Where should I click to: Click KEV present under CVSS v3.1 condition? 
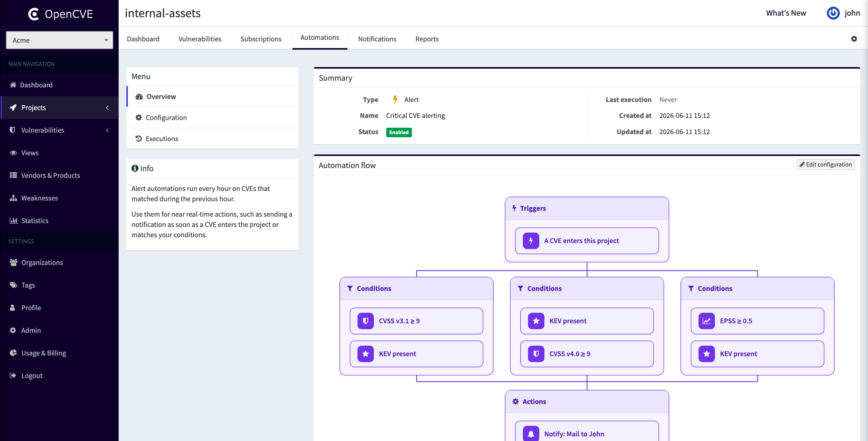(x=416, y=354)
